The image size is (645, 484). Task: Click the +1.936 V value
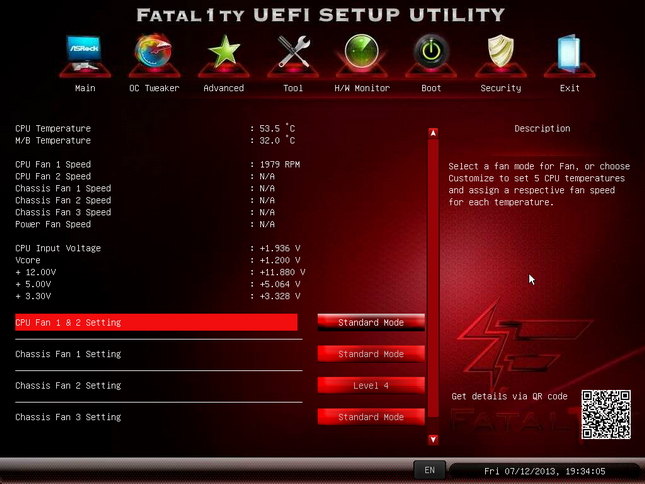(280, 248)
